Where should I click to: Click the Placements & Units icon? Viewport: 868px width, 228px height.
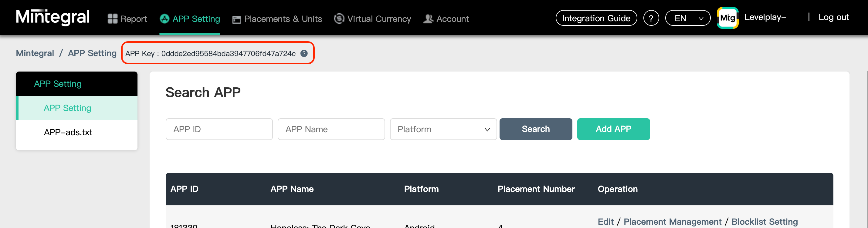click(236, 19)
